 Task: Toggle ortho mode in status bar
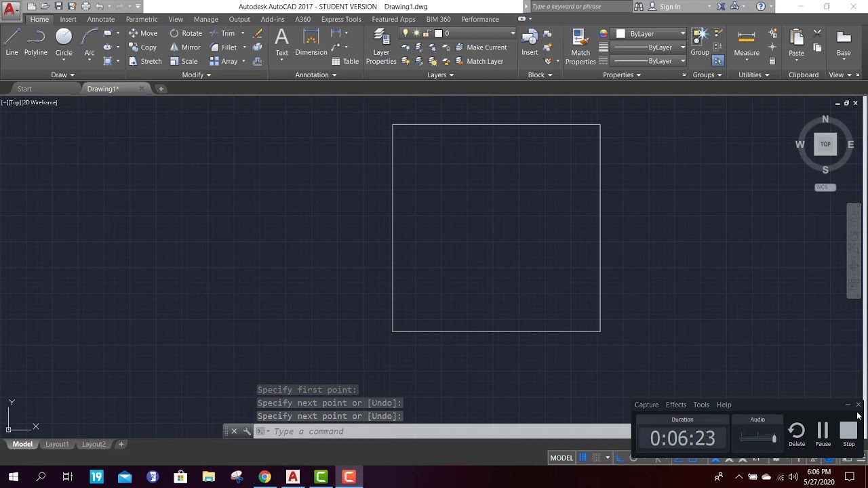[x=620, y=457]
